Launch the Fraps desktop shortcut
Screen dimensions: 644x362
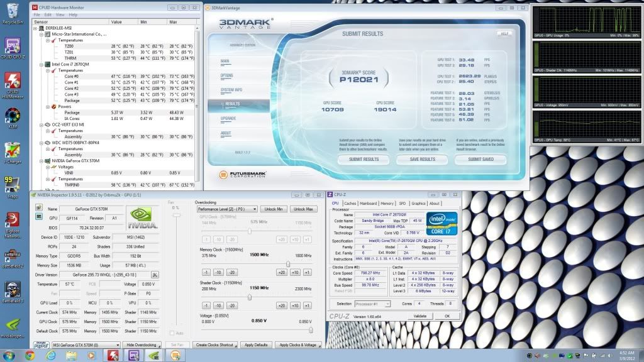coord(13,187)
